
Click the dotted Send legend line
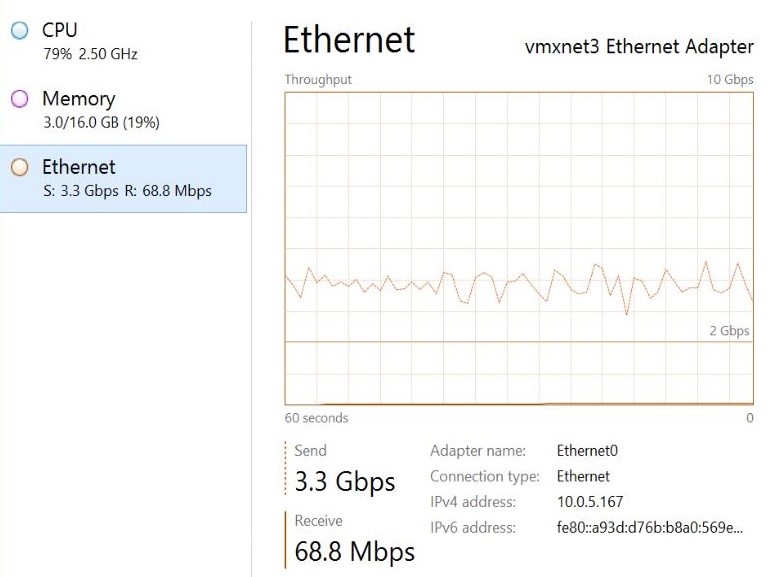click(286, 467)
